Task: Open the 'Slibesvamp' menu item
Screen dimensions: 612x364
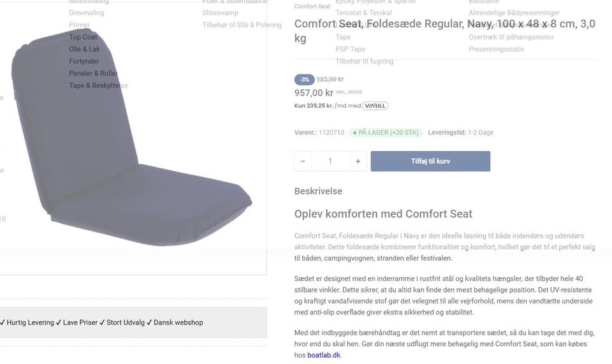Action: (x=220, y=13)
